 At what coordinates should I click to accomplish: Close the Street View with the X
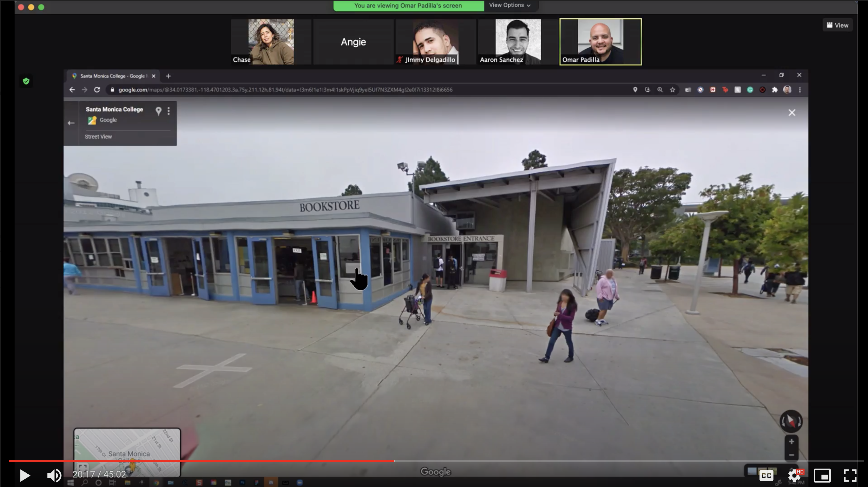tap(792, 113)
